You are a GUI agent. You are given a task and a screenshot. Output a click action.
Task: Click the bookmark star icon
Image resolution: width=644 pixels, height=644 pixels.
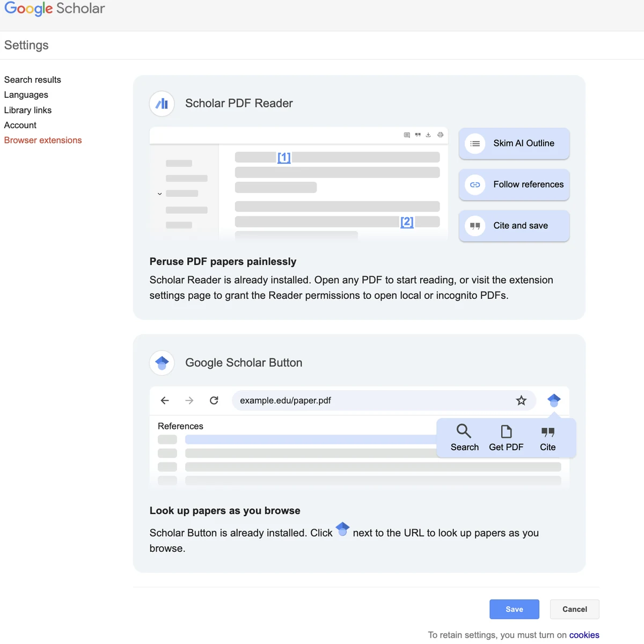(x=521, y=400)
